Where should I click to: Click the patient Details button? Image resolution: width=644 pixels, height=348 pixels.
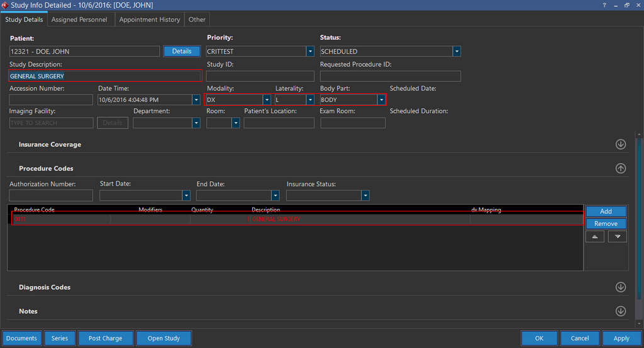point(182,51)
